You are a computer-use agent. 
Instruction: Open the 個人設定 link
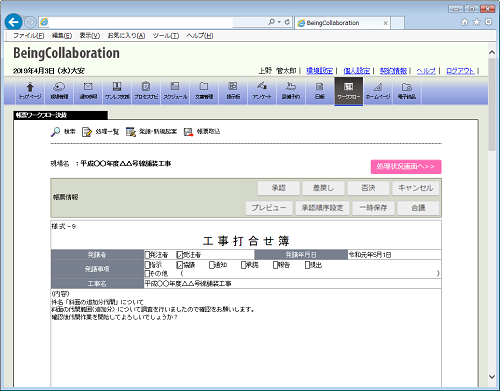coord(356,71)
